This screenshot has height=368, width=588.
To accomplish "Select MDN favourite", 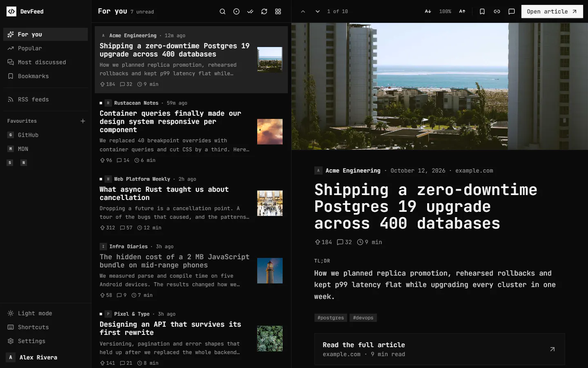I will tap(45, 149).
